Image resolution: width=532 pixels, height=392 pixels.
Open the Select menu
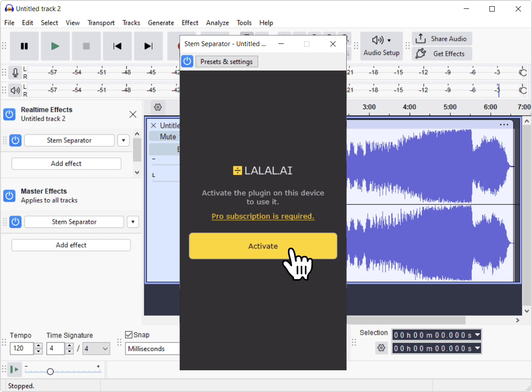click(49, 23)
